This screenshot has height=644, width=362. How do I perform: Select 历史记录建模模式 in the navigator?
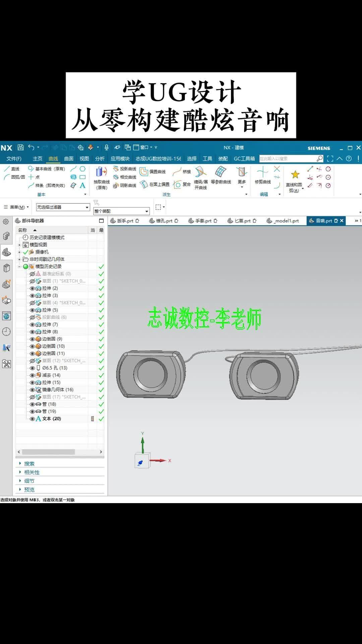(47, 237)
